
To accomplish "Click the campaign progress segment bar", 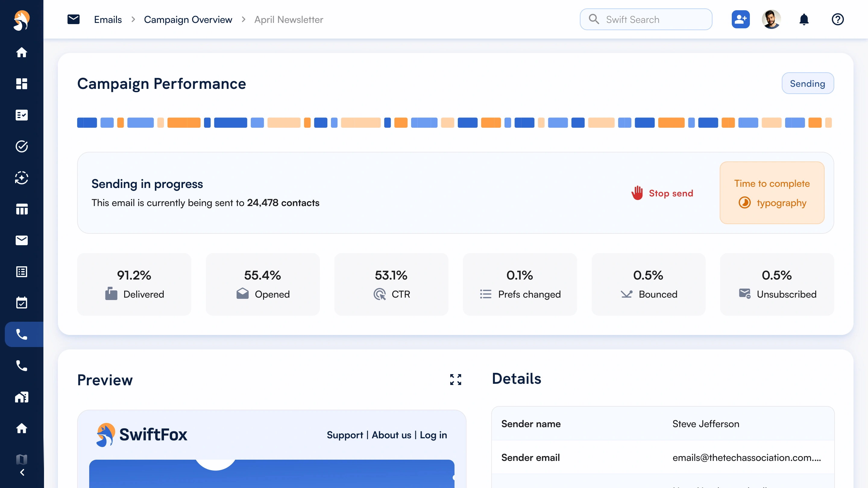I will [x=454, y=123].
